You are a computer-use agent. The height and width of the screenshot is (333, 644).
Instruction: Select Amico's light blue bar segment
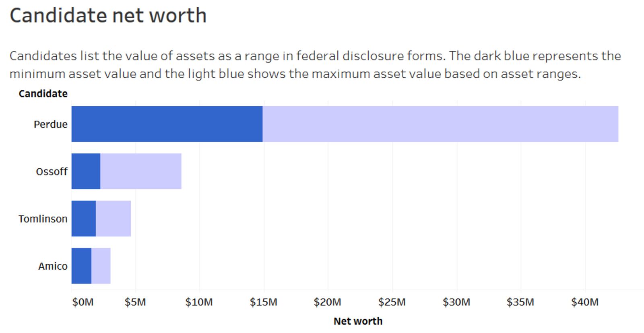[101, 266]
